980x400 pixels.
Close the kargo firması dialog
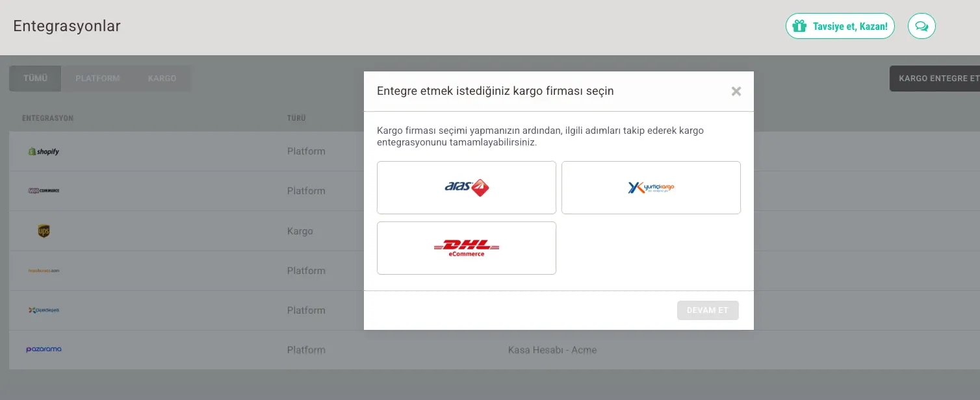[x=736, y=92]
